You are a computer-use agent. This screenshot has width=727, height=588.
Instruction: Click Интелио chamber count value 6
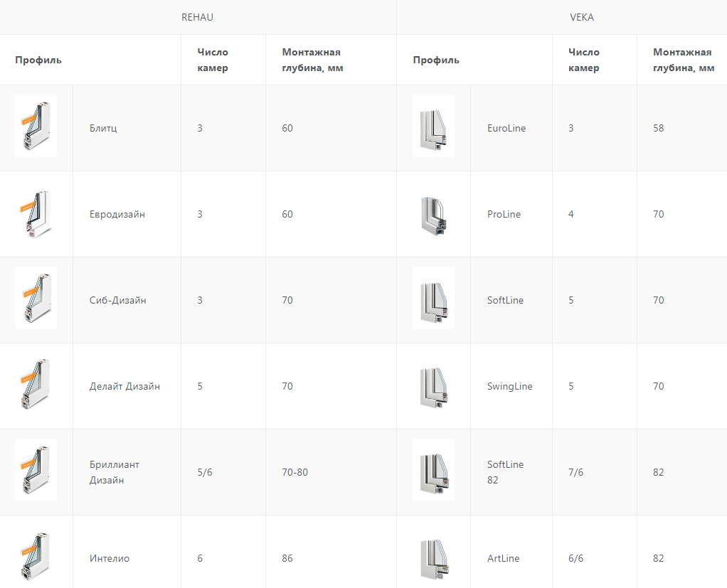(200, 558)
